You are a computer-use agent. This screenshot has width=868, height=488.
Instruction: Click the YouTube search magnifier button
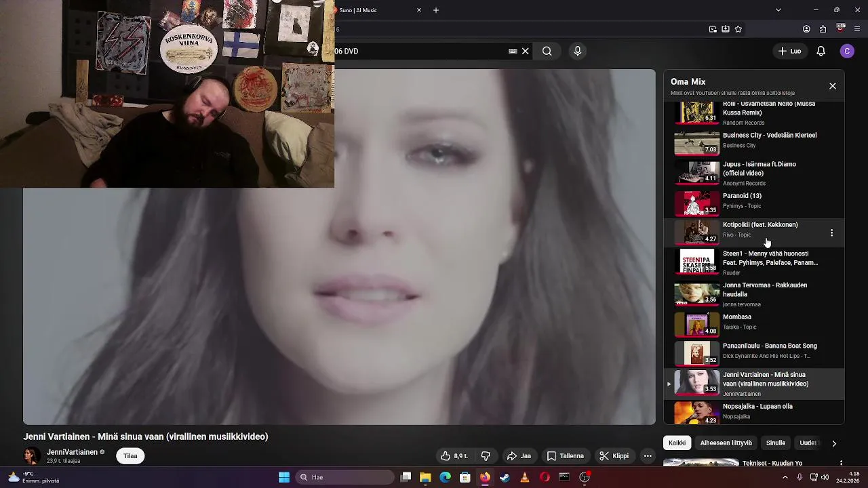coord(547,51)
